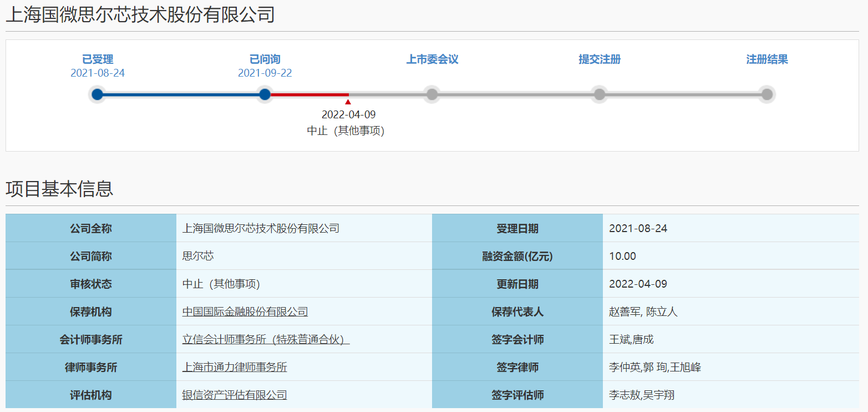Click the red triangle marker on the timeline
Image resolution: width=868 pixels, height=412 pixels.
(348, 102)
